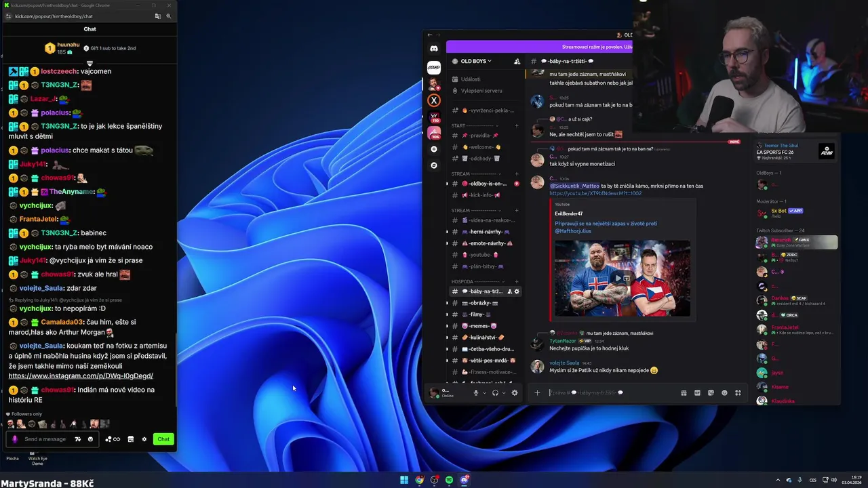Image resolution: width=868 pixels, height=488 pixels.
Task: Open emoji picker in Kick chat
Action: 90,439
